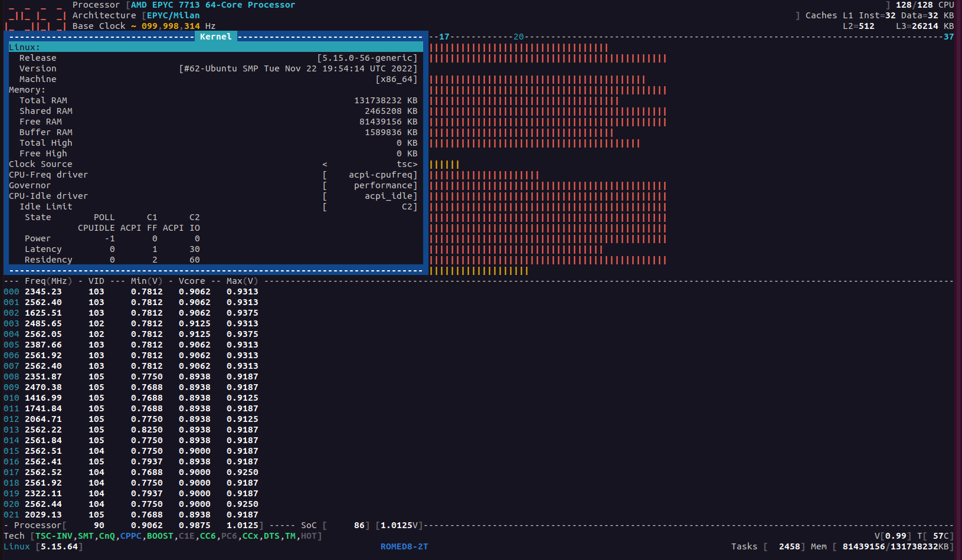
Task: Toggle the HOT tech flag
Action: (309, 536)
